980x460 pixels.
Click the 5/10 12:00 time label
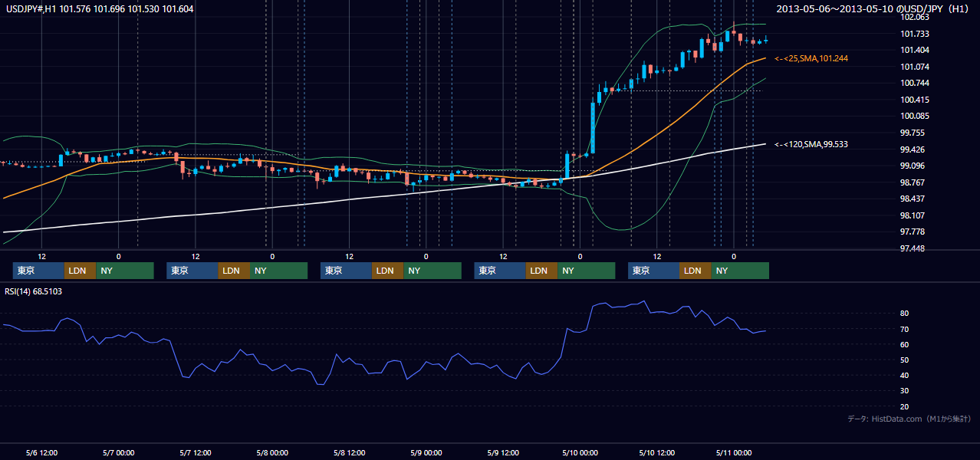tap(658, 452)
